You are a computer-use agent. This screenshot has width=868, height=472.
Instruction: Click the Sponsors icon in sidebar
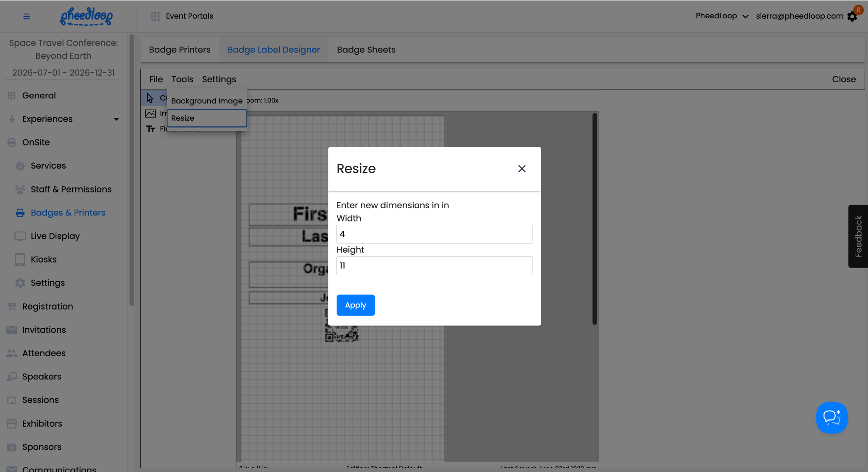(x=12, y=447)
